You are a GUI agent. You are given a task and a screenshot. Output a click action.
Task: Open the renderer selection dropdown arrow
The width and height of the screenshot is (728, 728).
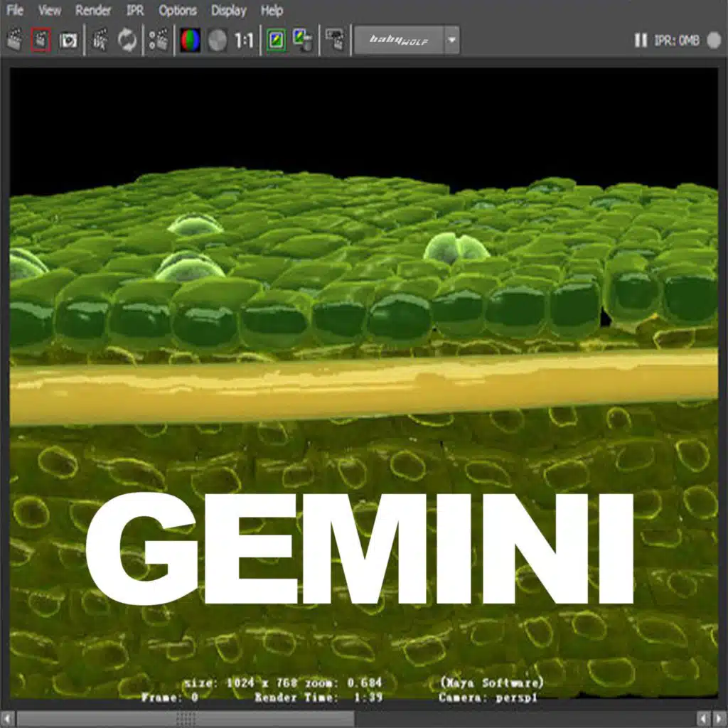point(451,41)
